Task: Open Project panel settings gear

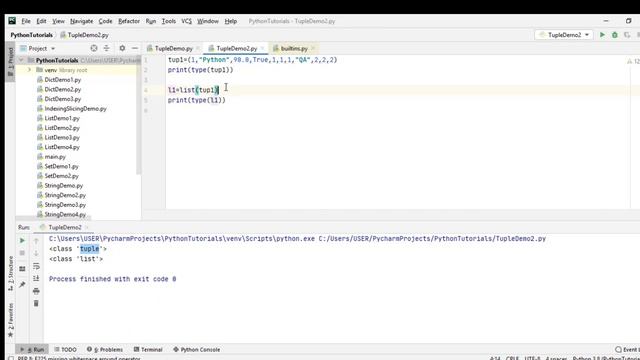Action: coord(122,48)
